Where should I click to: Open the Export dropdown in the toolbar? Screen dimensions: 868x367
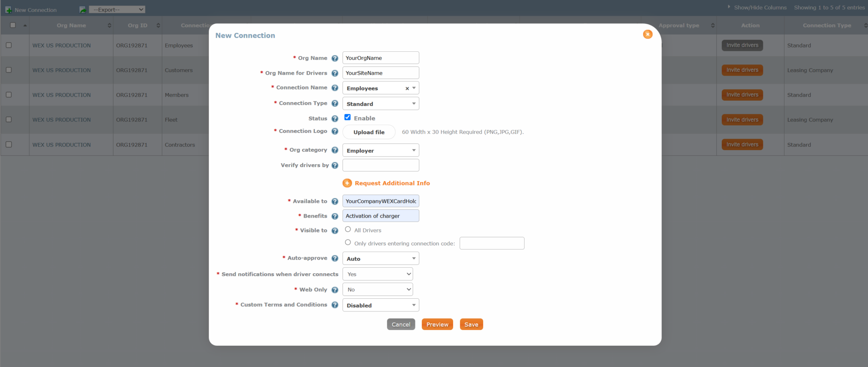pos(117,10)
